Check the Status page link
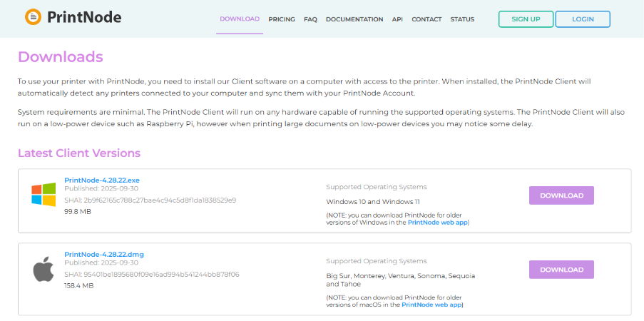 pos(462,19)
